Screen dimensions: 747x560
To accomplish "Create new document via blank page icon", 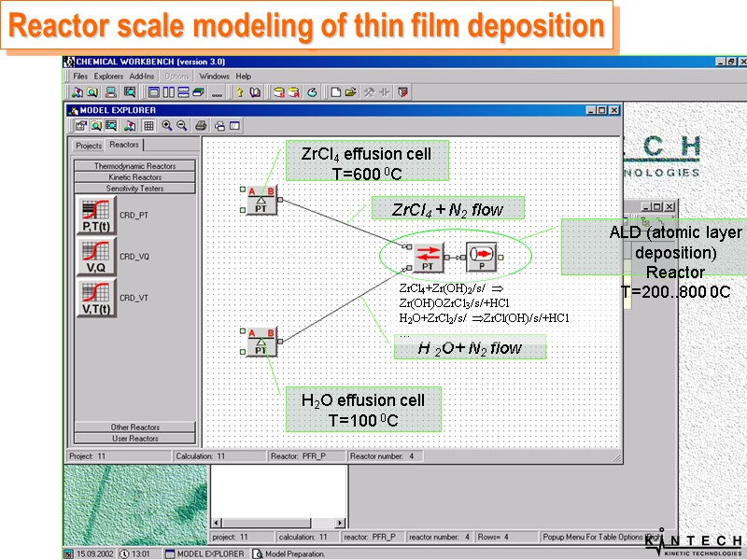I will coord(336,92).
